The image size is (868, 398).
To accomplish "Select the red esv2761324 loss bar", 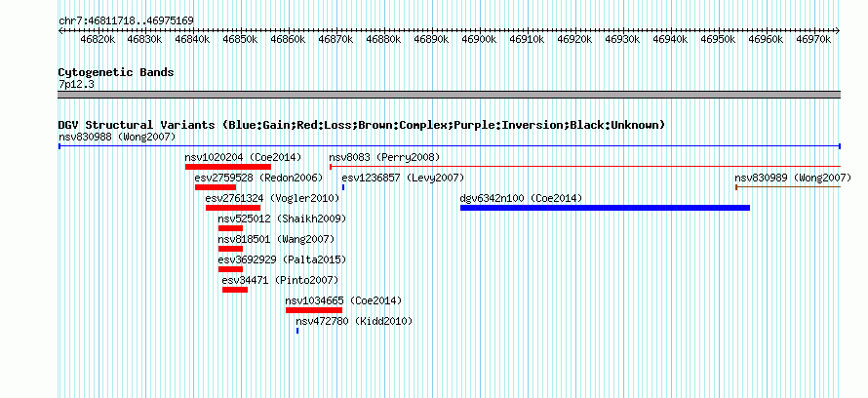I will [x=233, y=208].
